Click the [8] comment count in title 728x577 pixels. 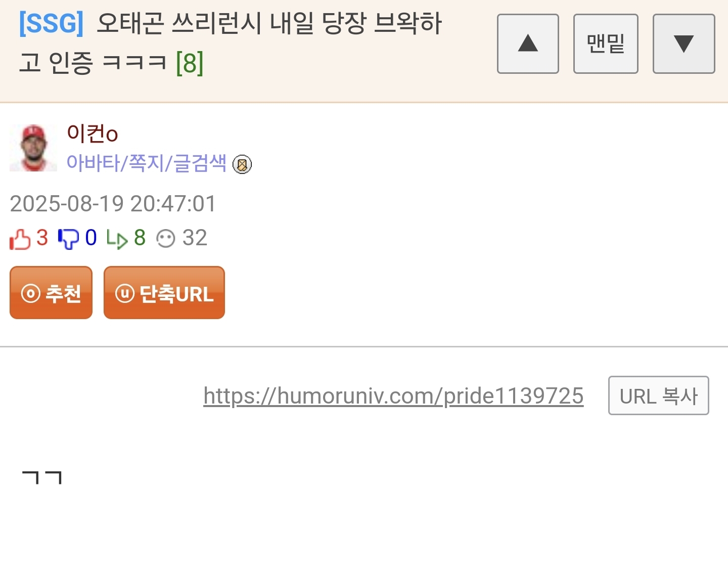point(190,63)
